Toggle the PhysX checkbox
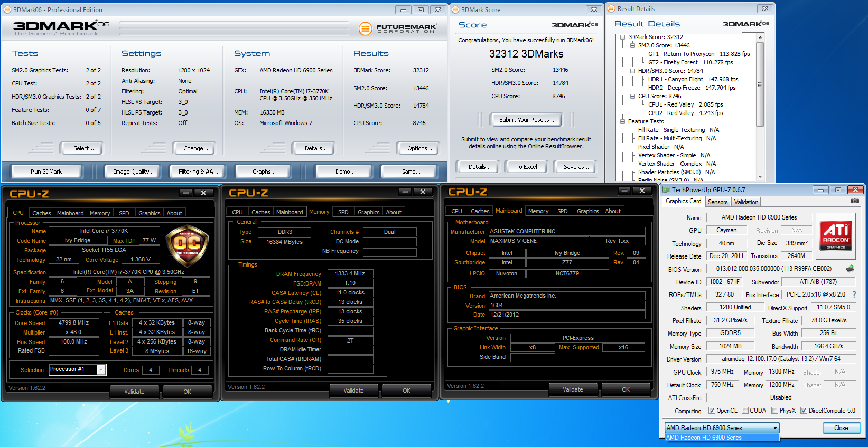This screenshot has width=868, height=447. (x=774, y=411)
